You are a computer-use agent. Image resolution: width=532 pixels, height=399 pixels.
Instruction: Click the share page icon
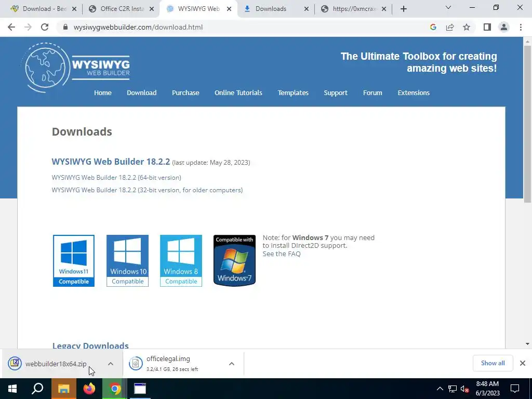click(x=450, y=27)
